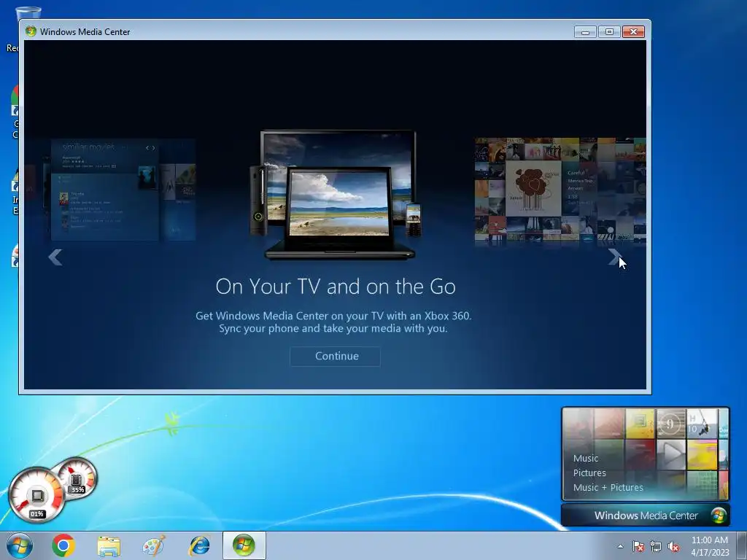Click the Recycle Bin desktop icon

coord(28,12)
